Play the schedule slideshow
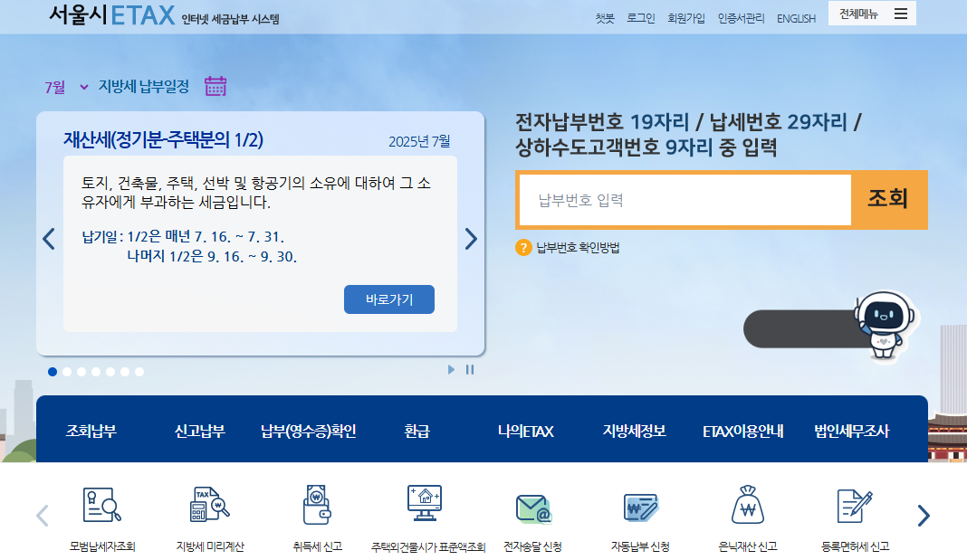The width and height of the screenshot is (967, 560). [452, 370]
